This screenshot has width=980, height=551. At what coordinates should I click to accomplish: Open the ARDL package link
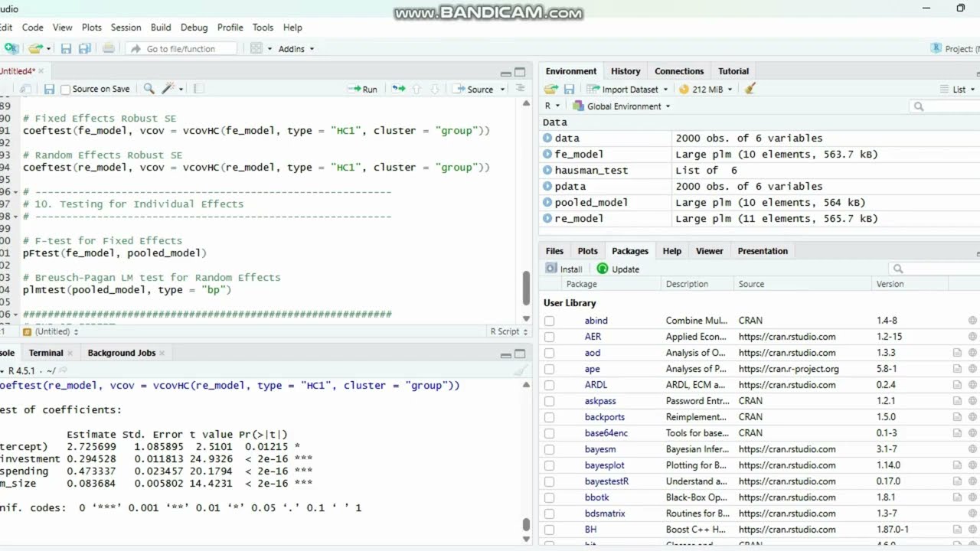tap(596, 385)
